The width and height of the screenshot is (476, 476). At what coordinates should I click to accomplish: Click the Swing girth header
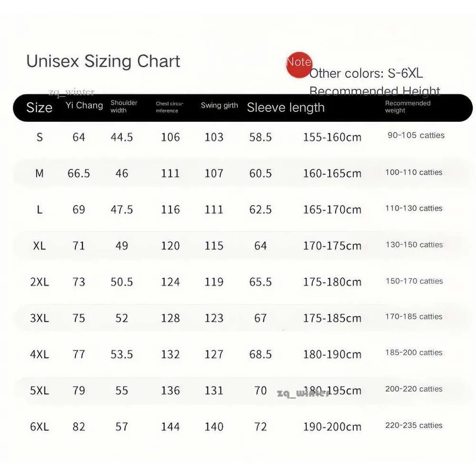tap(219, 105)
